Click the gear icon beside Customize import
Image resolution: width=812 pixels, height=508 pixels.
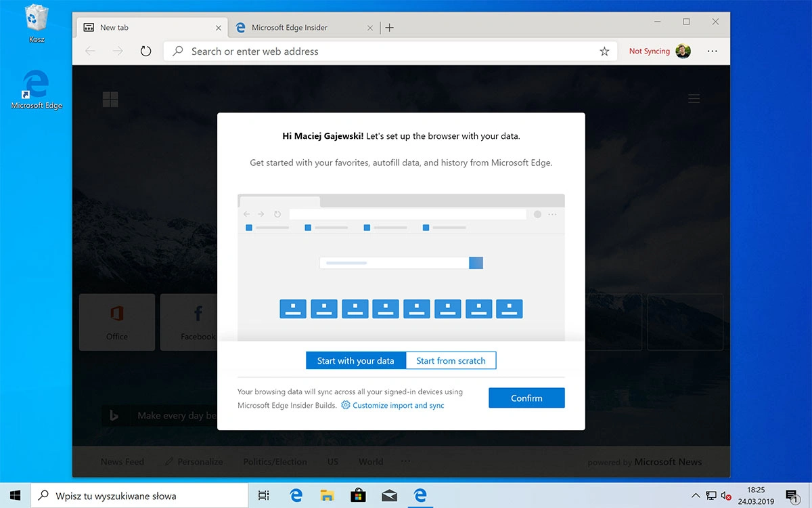pos(346,405)
